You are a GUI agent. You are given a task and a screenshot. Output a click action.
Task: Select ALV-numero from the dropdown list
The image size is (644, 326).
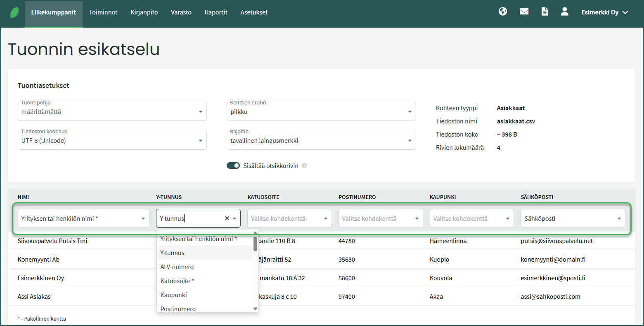pyautogui.click(x=177, y=267)
